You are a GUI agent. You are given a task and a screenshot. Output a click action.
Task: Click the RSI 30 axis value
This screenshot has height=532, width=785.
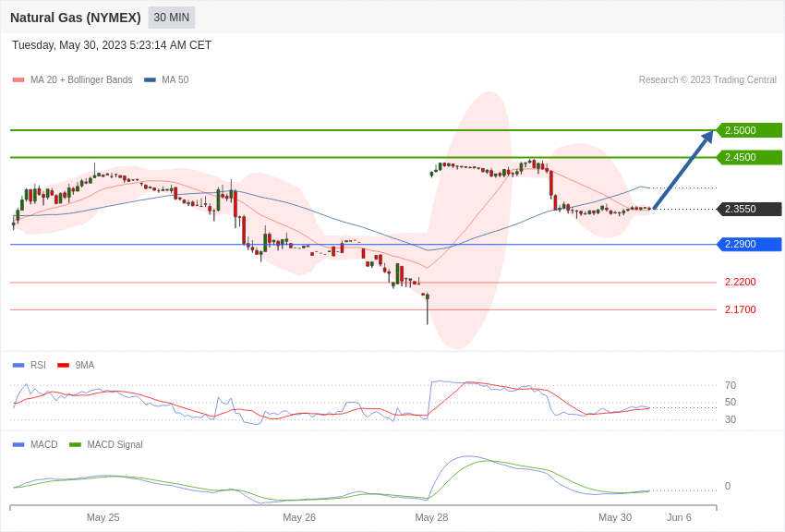click(731, 419)
